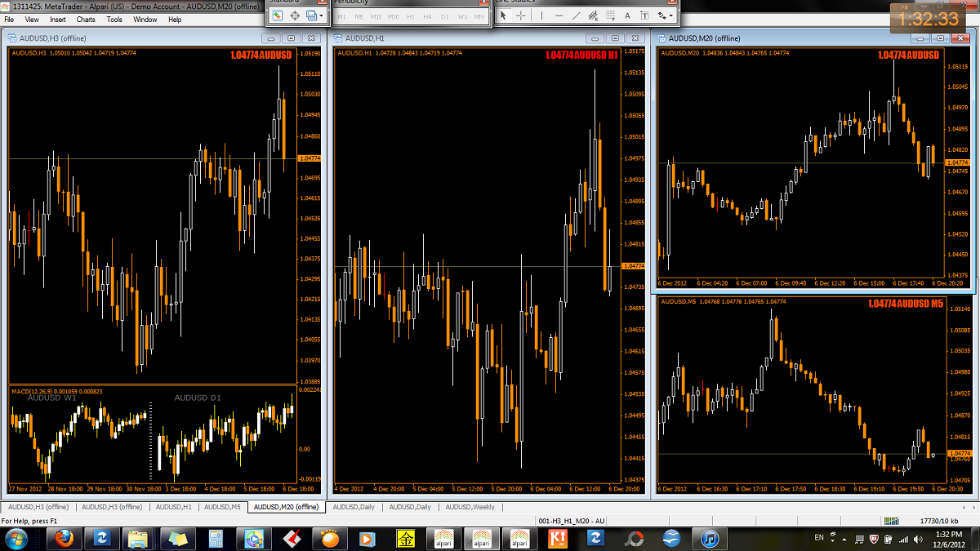Switch periodicity to D1
Viewport: 980px width, 551px height.
445,16
